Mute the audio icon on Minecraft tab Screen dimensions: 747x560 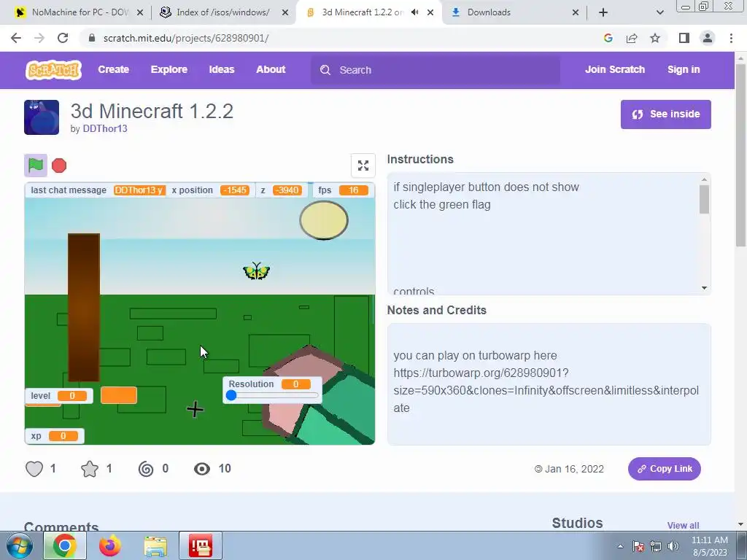tap(414, 12)
